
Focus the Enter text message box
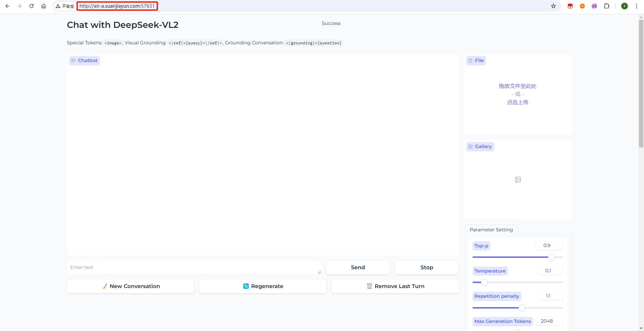coord(194,268)
